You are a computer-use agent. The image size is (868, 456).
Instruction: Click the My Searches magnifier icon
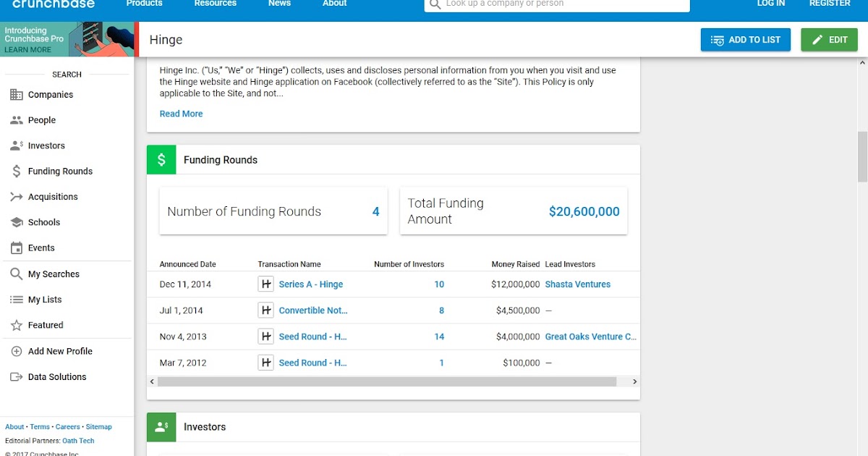[16, 274]
